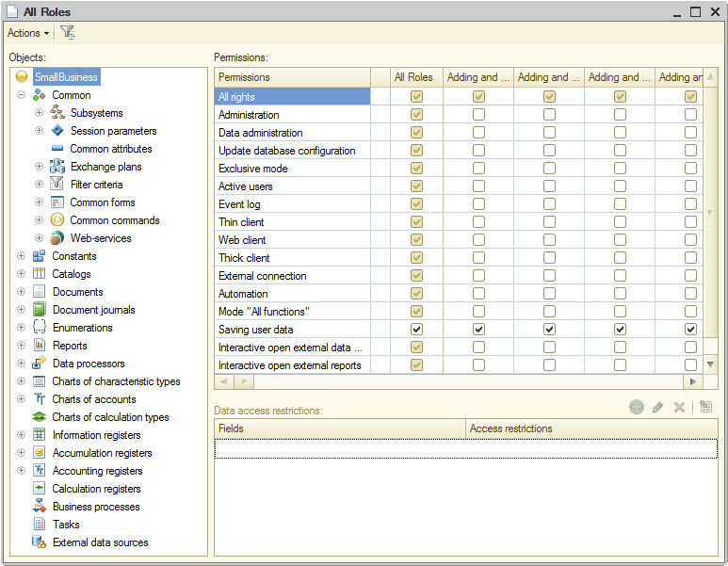This screenshot has width=728, height=566.
Task: Click the Common attributes icon
Action: [57, 149]
